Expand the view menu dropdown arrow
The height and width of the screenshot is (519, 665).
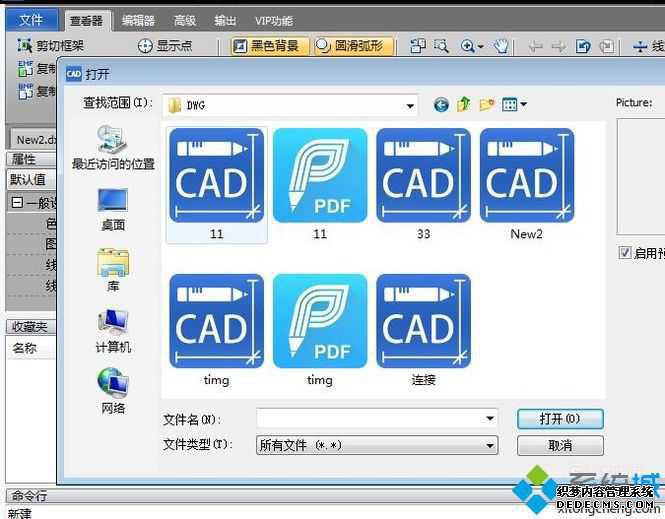pos(524,104)
